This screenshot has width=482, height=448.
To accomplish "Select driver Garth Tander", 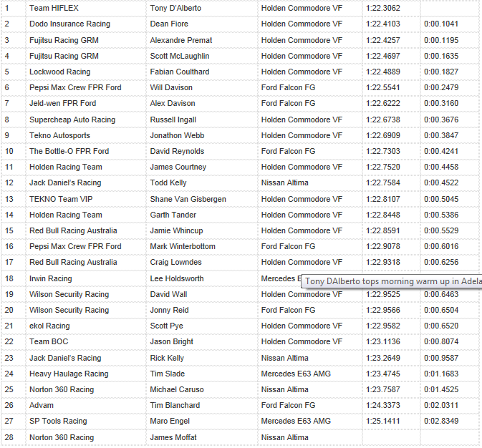I will tap(173, 215).
